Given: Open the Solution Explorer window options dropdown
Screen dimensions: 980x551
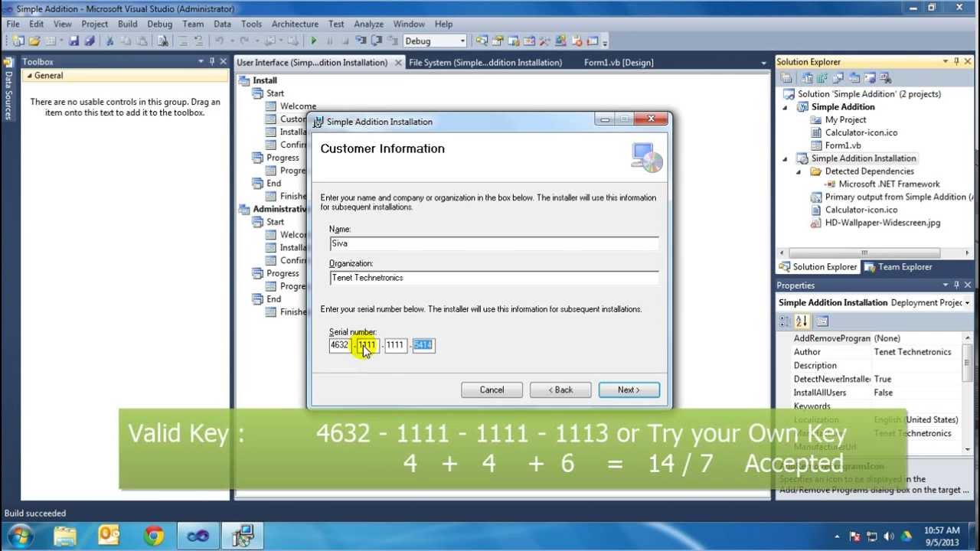Looking at the screenshot, I should pyautogui.click(x=946, y=62).
